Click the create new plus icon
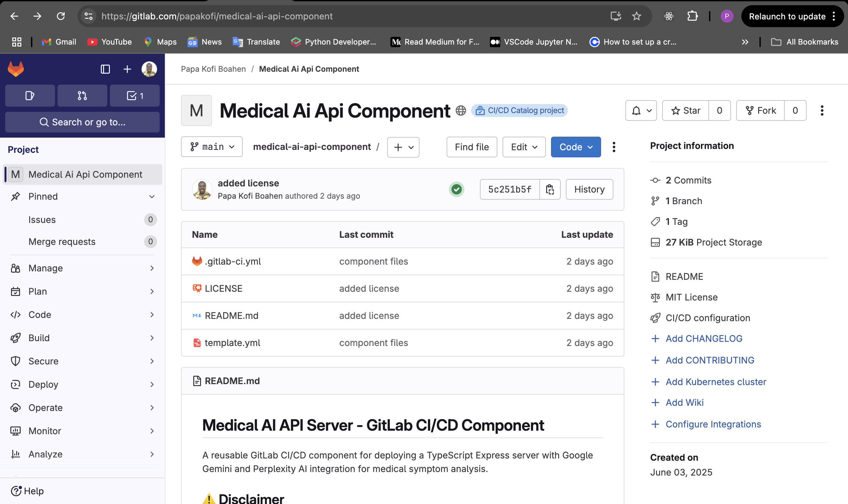The height and width of the screenshot is (504, 848). (127, 69)
